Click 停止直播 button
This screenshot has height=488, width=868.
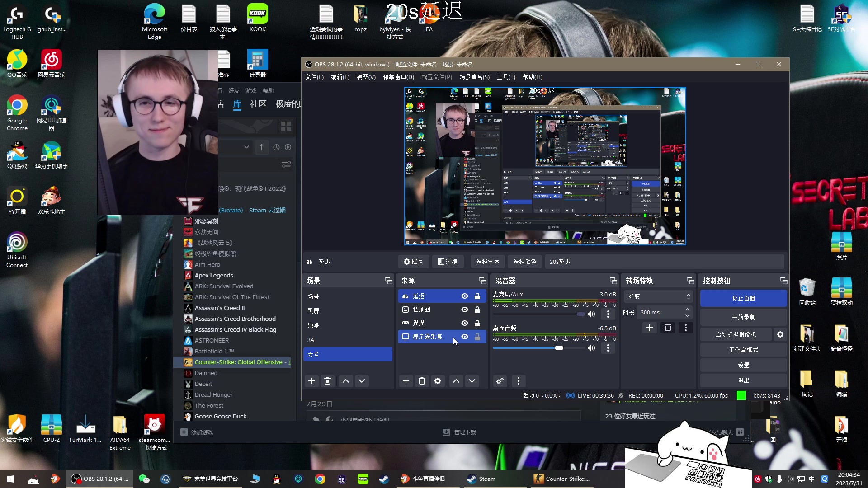coord(744,298)
